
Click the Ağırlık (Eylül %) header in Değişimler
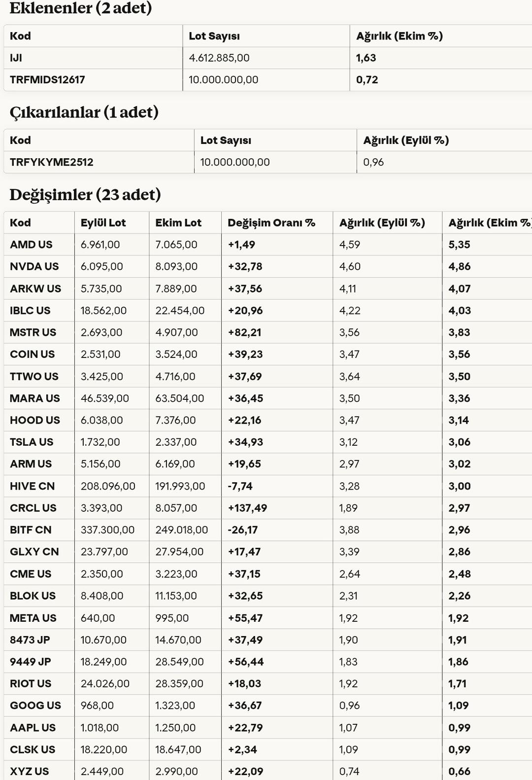tap(382, 222)
